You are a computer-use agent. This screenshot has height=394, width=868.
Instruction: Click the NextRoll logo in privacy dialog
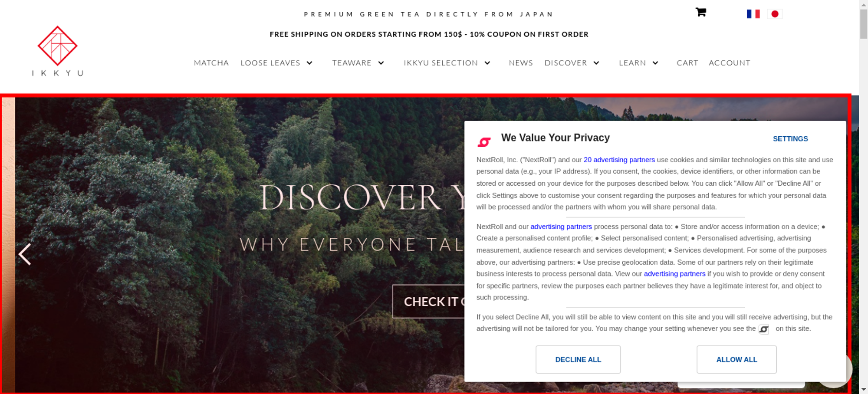pyautogui.click(x=484, y=142)
